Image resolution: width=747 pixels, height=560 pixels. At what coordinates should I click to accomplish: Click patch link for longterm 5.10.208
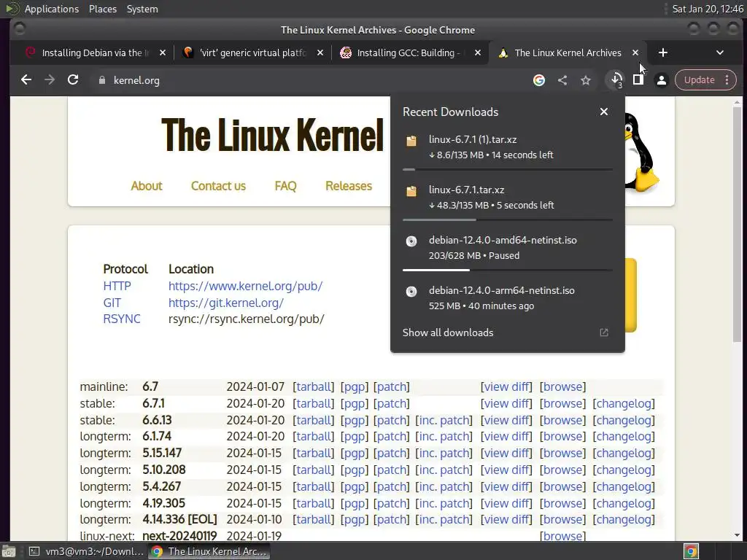point(391,470)
